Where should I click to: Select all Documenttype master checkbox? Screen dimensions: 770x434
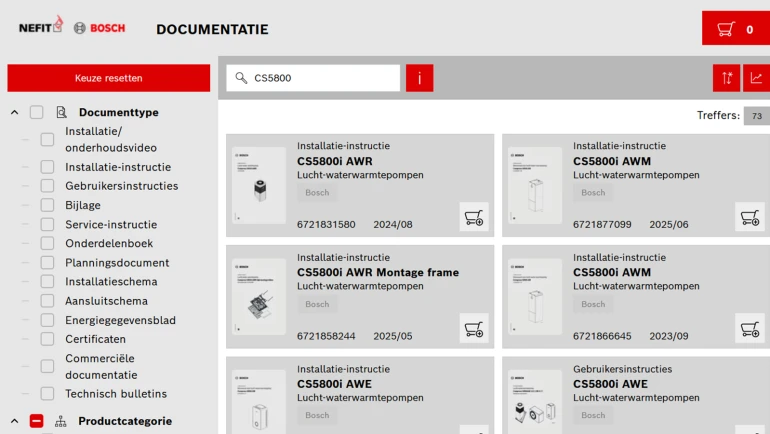[x=36, y=112]
